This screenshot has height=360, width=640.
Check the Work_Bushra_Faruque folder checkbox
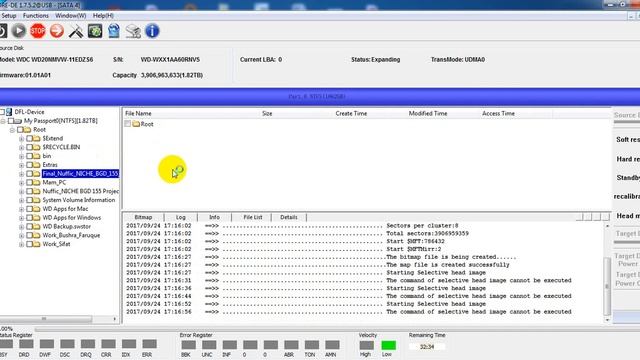(29, 236)
